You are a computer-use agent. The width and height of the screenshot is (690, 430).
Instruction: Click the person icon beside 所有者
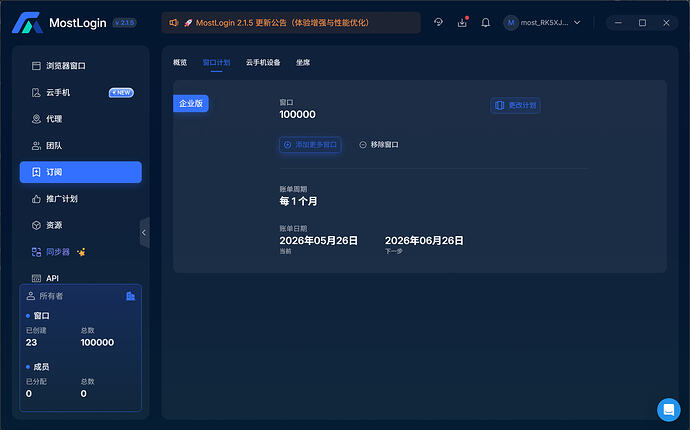point(30,296)
